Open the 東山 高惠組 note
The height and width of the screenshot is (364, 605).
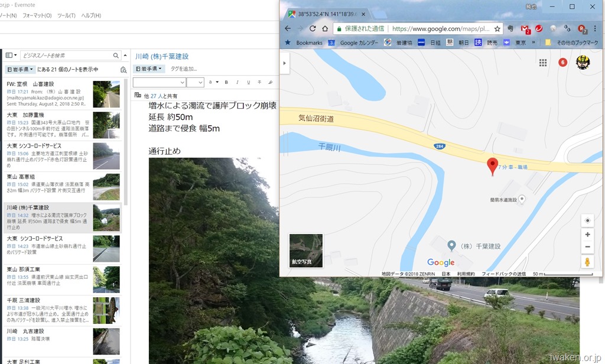coord(63,187)
